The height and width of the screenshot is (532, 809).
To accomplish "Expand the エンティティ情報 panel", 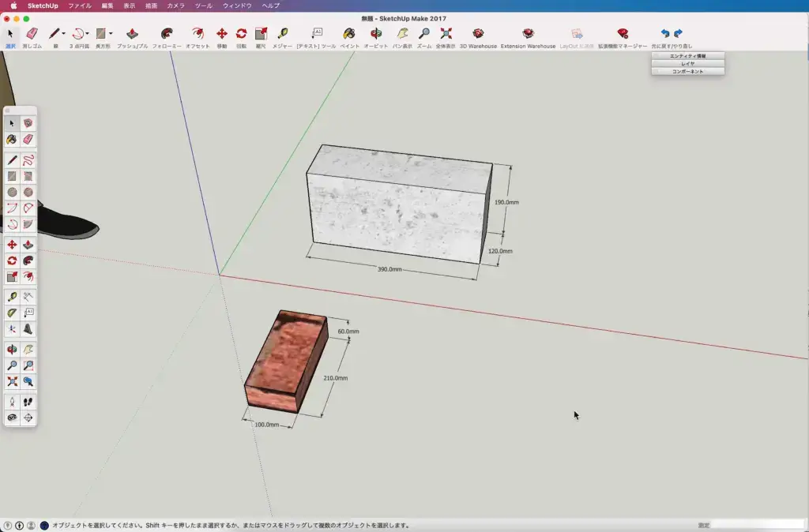I will tap(688, 56).
